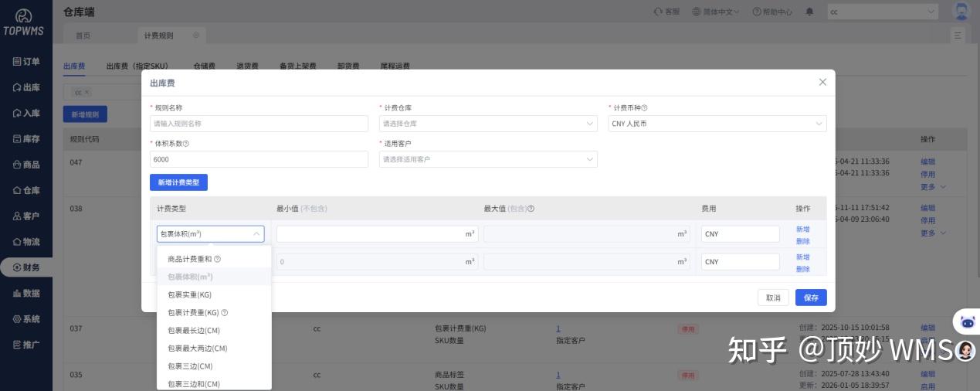Click the 新增规则 button behind the dialog

[85, 114]
